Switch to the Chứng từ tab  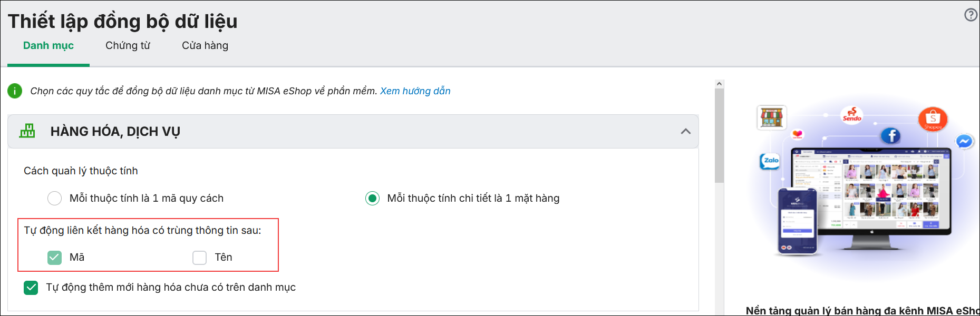point(128,46)
